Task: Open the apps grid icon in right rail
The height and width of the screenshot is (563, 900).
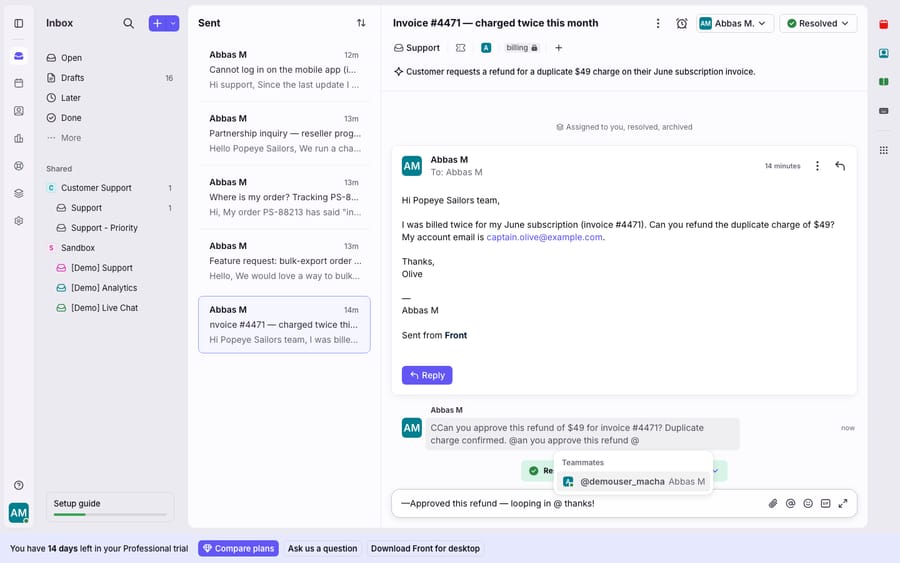Action: click(883, 150)
